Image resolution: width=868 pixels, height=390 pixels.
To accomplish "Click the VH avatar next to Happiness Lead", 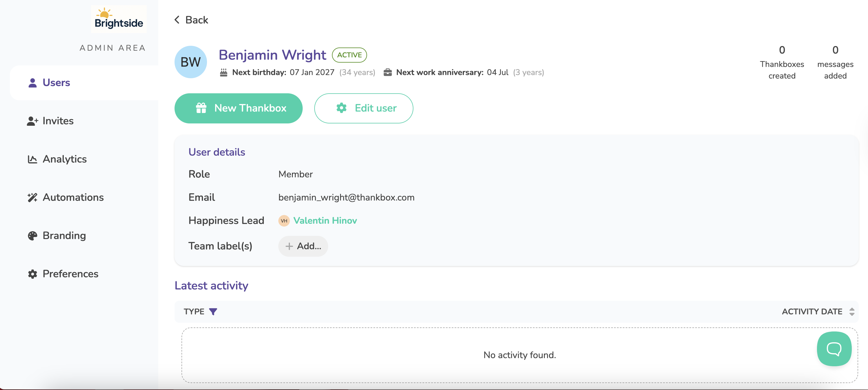I will coord(284,220).
